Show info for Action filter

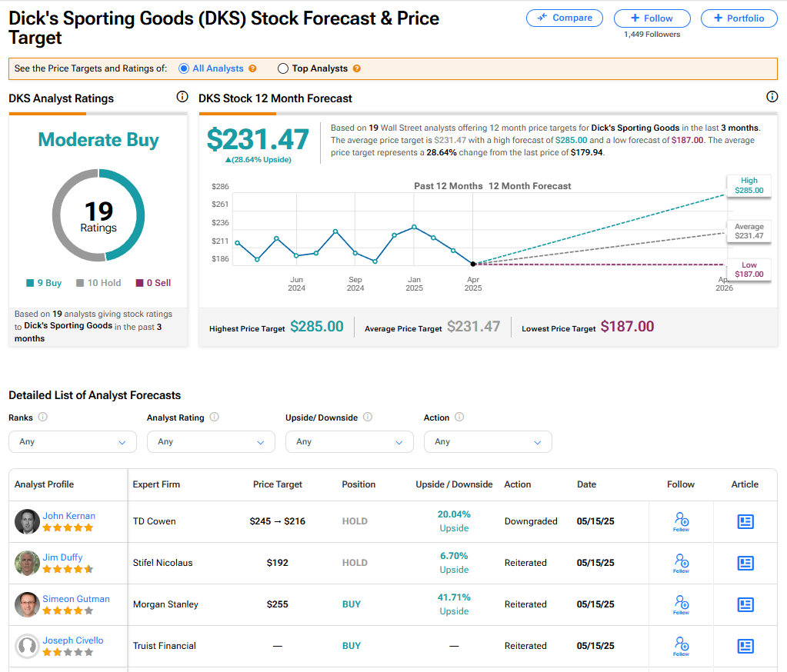click(459, 417)
